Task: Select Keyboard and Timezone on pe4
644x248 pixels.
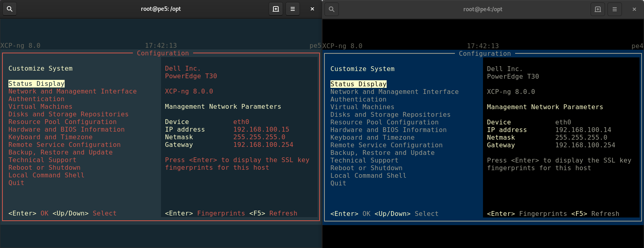Action: pyautogui.click(x=373, y=137)
